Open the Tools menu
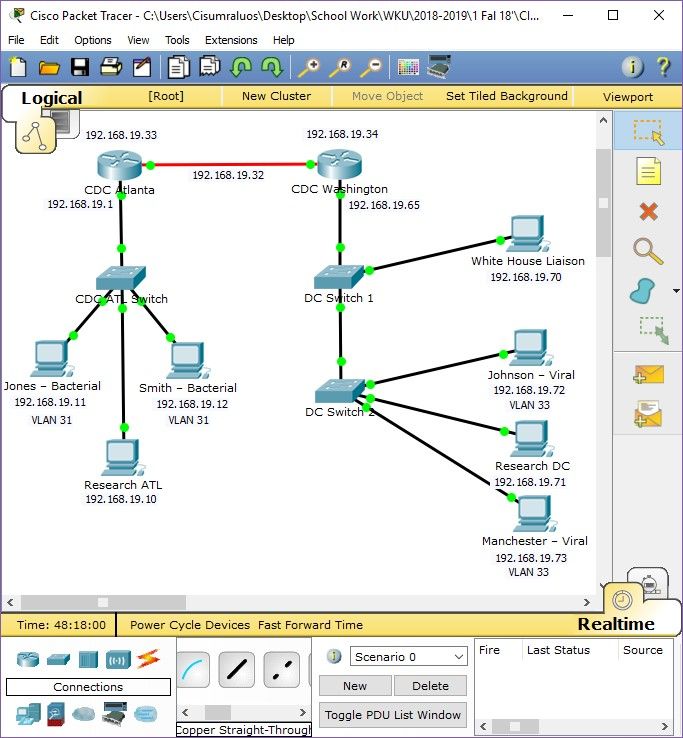683x738 pixels. coord(177,40)
